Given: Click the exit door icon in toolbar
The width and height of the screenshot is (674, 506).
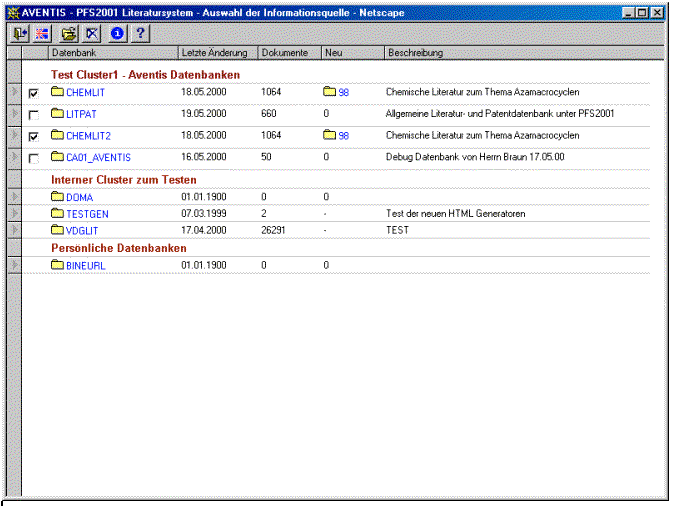Looking at the screenshot, I should (x=20, y=33).
